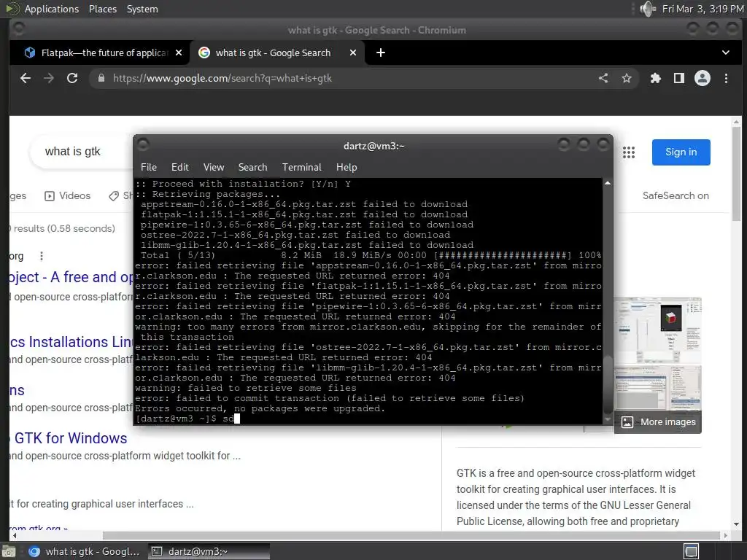Click the address bar URL
747x560 pixels.
222,78
